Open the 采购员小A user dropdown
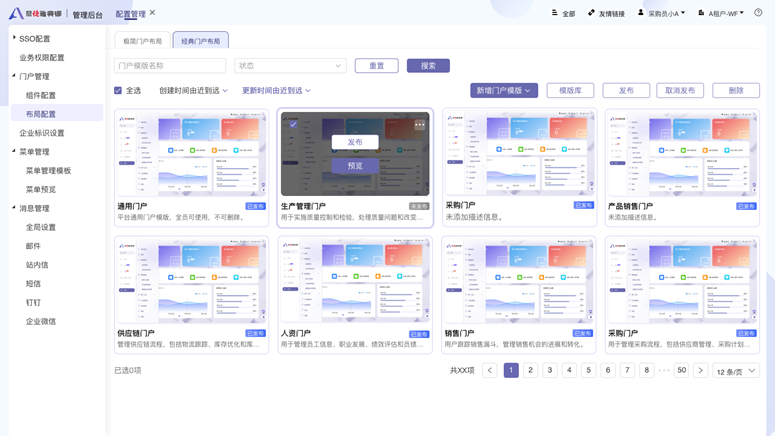This screenshot has width=775, height=436. click(661, 13)
